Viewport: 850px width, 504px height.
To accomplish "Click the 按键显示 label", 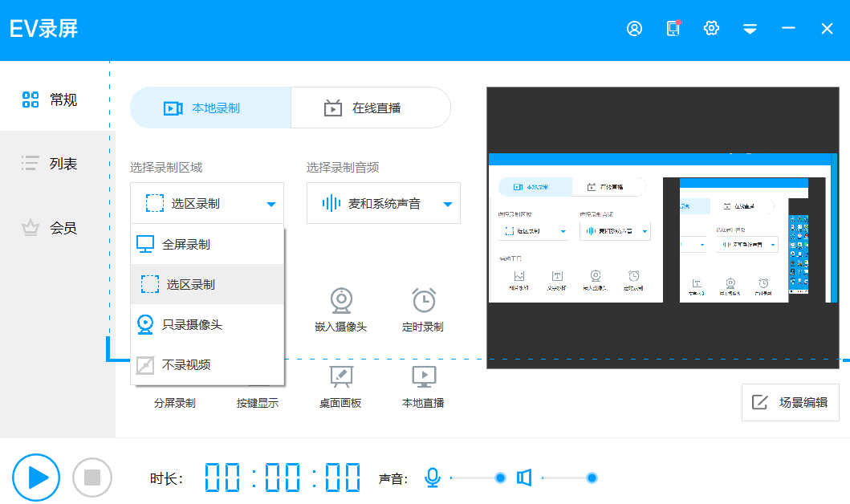I will 258,403.
